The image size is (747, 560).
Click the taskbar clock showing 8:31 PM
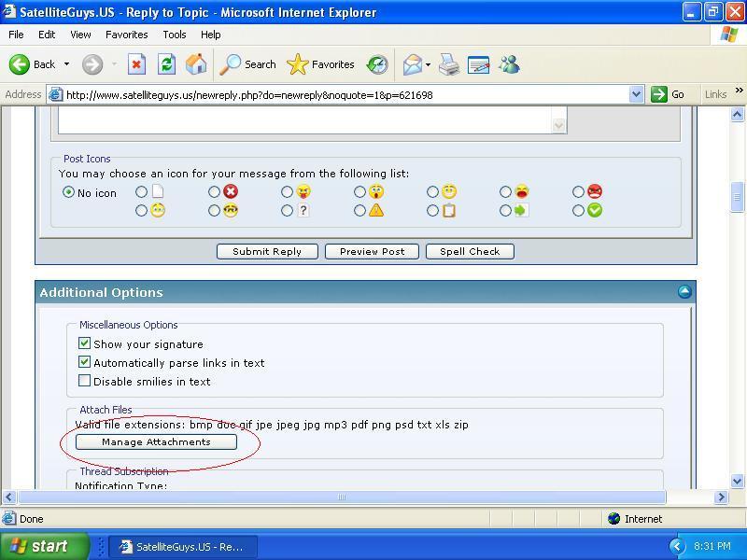[x=712, y=546]
